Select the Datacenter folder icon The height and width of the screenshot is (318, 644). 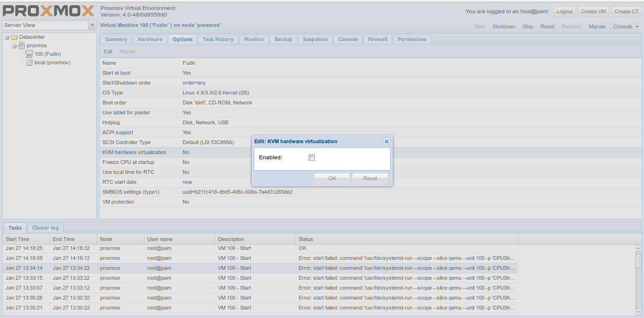click(14, 37)
